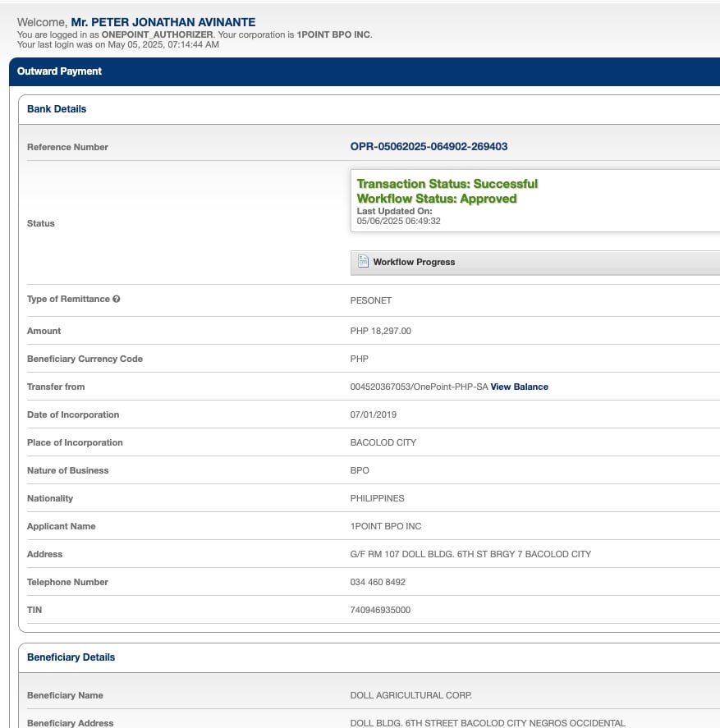Click the Transaction Status: Successful text

coord(447,184)
